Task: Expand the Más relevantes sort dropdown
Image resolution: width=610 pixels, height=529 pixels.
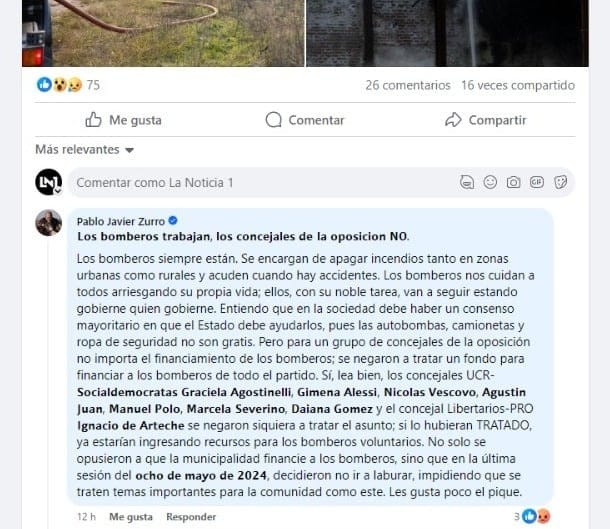Action: click(x=84, y=149)
